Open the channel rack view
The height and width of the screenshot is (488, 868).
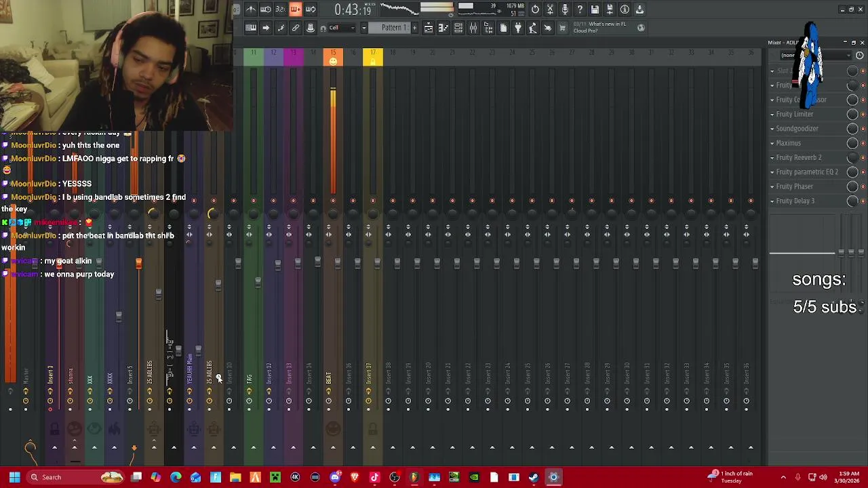458,28
